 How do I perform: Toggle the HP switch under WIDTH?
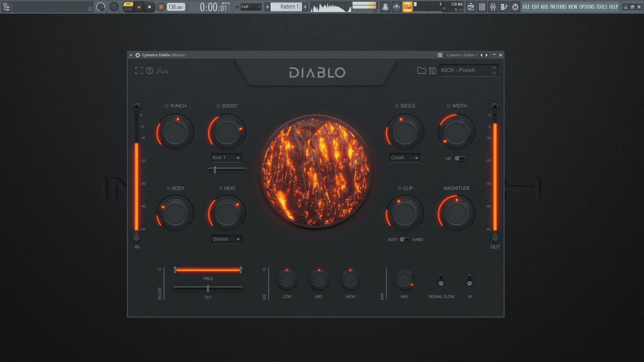click(x=460, y=158)
